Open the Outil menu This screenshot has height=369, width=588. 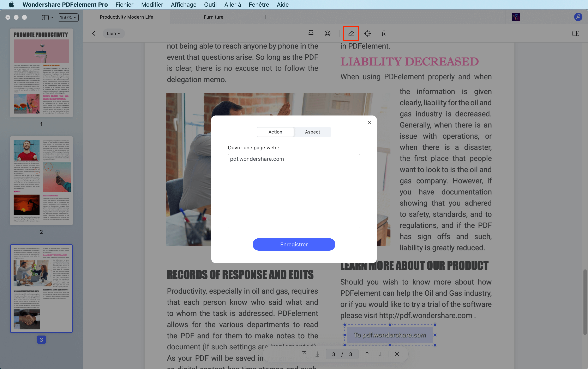pos(210,4)
